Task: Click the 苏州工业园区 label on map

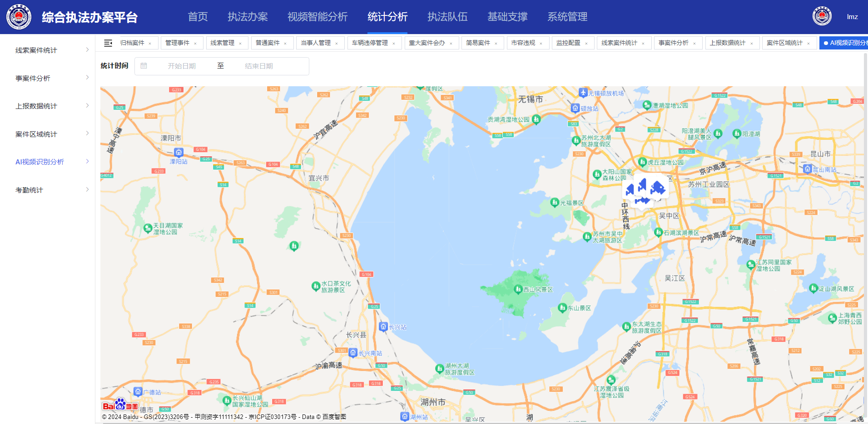Action: [x=709, y=184]
